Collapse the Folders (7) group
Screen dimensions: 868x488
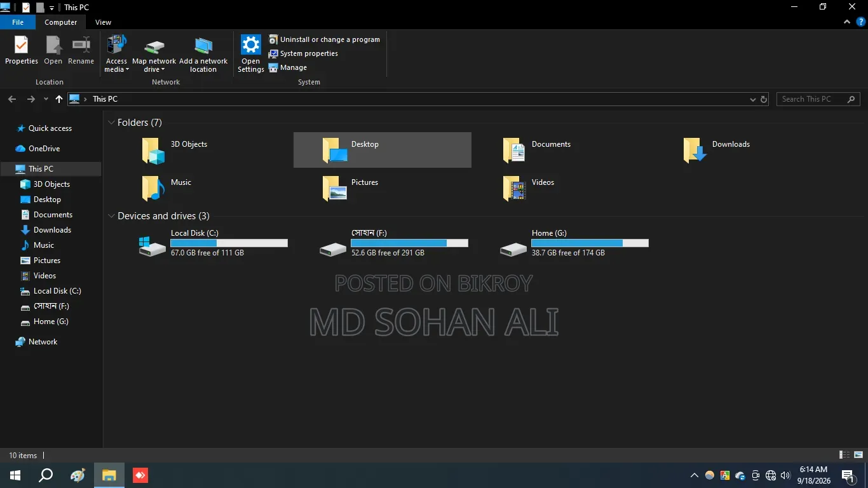112,123
